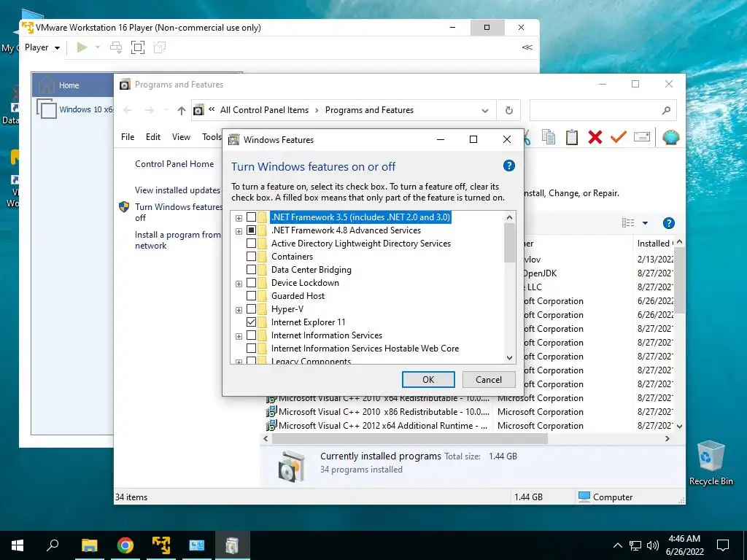Screen dimensions: 747x560
Task: Click the red X Delete icon
Action: click(x=595, y=137)
